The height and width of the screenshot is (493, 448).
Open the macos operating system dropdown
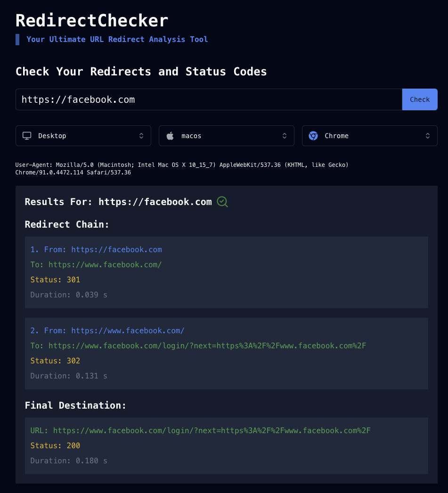coord(227,136)
